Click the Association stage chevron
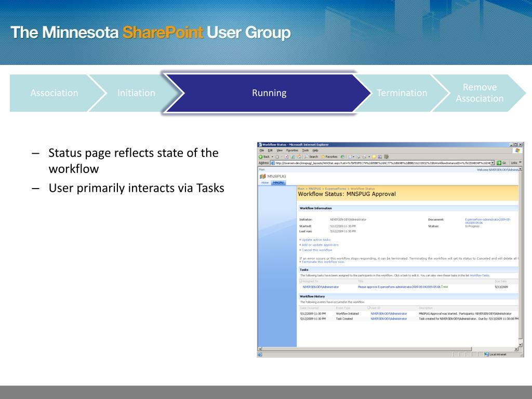This screenshot has width=532, height=399. [54, 93]
